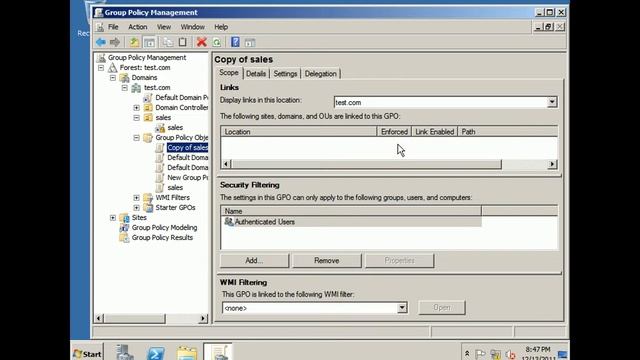Screen dimensions: 640x360
Task: Click the Group Policy Modeling icon
Action: coord(124,228)
